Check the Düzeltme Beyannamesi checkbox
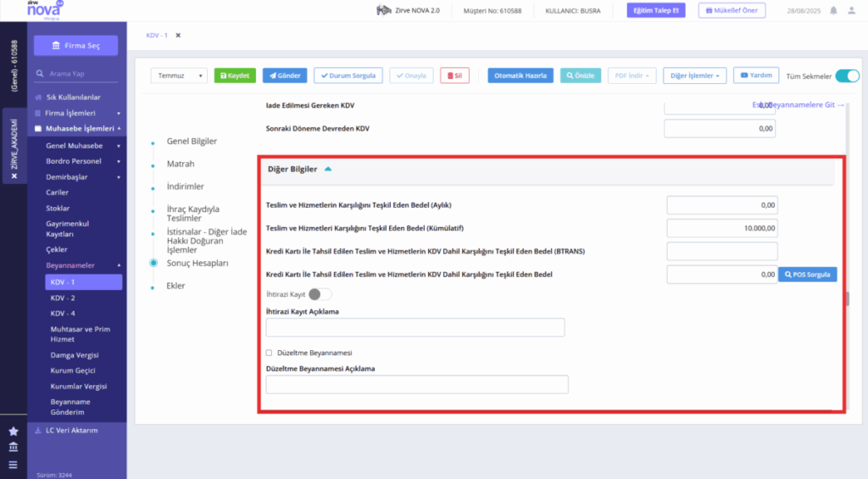868x479 pixels. pos(269,353)
